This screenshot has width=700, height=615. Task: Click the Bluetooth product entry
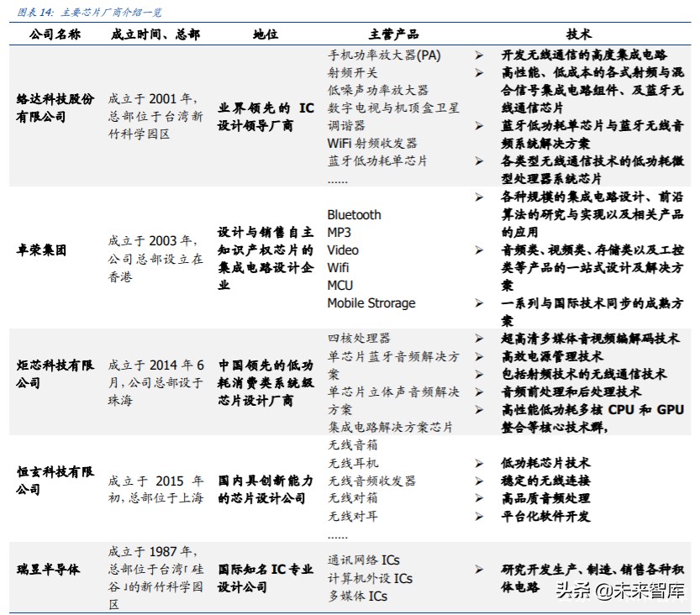point(354,215)
